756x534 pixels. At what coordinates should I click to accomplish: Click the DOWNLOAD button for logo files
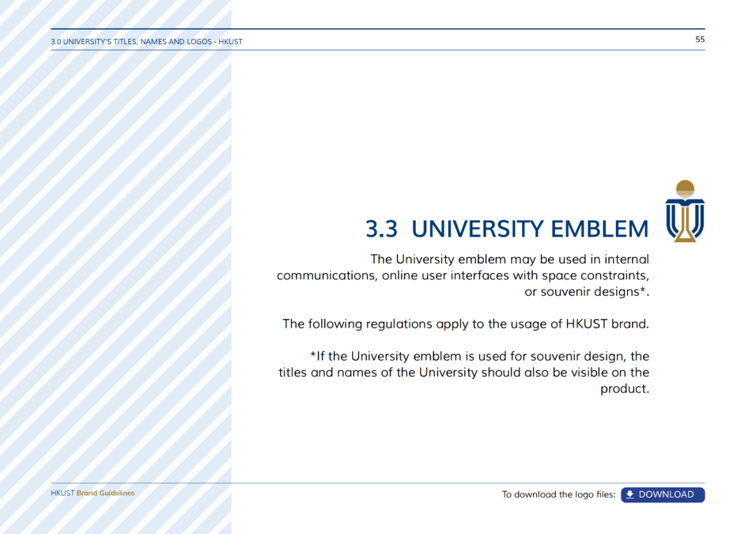662,495
